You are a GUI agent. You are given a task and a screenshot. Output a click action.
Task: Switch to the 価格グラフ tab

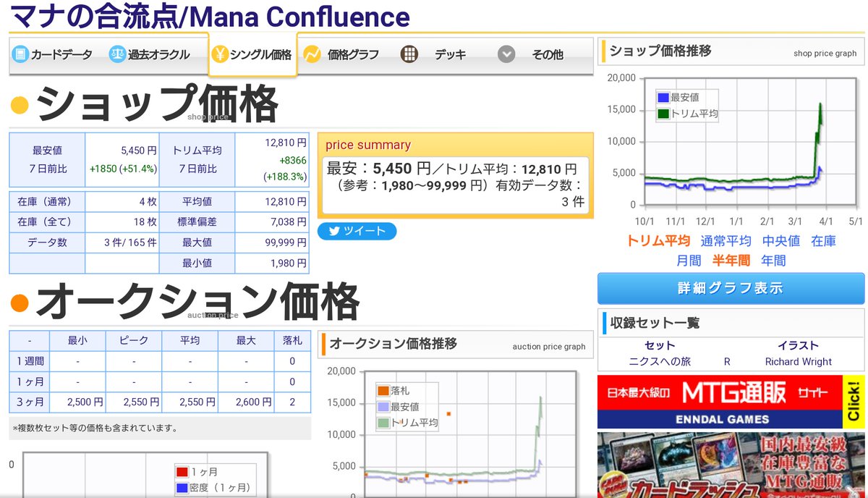pos(343,54)
